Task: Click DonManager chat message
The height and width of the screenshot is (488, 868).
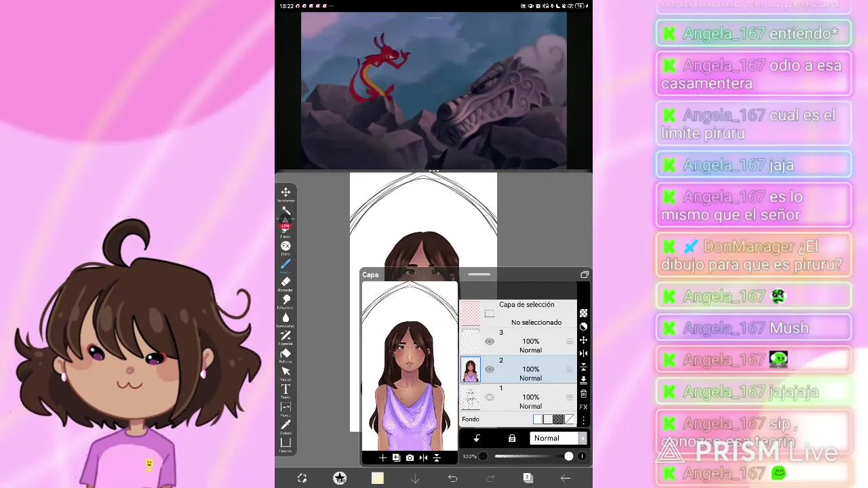Action: coord(753,256)
